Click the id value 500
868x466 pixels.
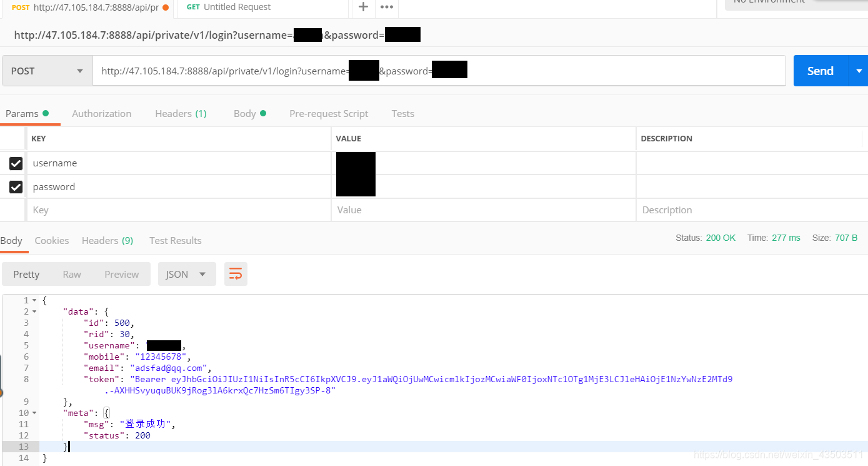[x=122, y=323]
